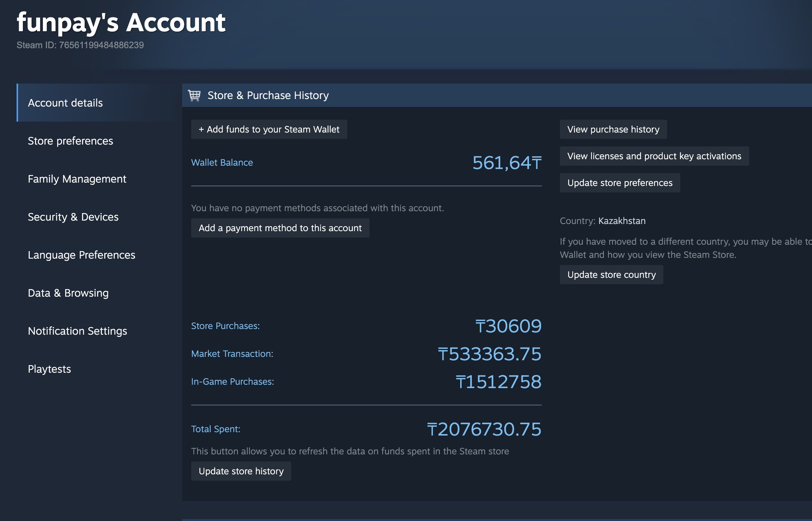Add funds to your Steam Wallet
This screenshot has height=521, width=812.
click(269, 129)
